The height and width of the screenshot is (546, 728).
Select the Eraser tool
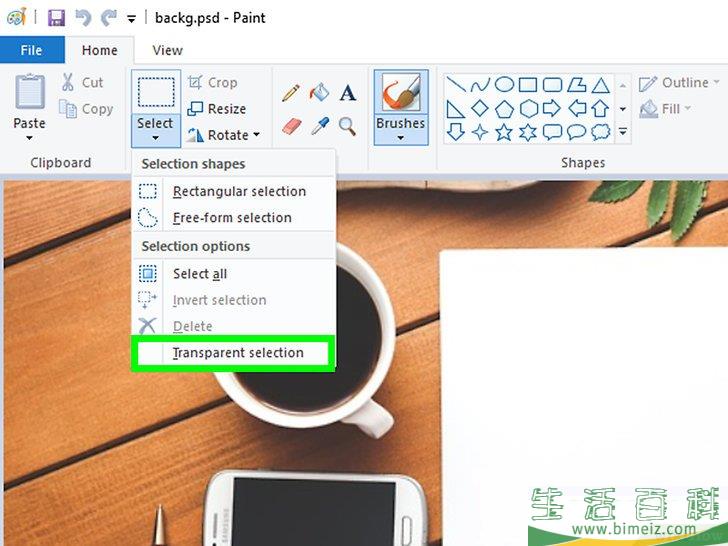pos(292,126)
